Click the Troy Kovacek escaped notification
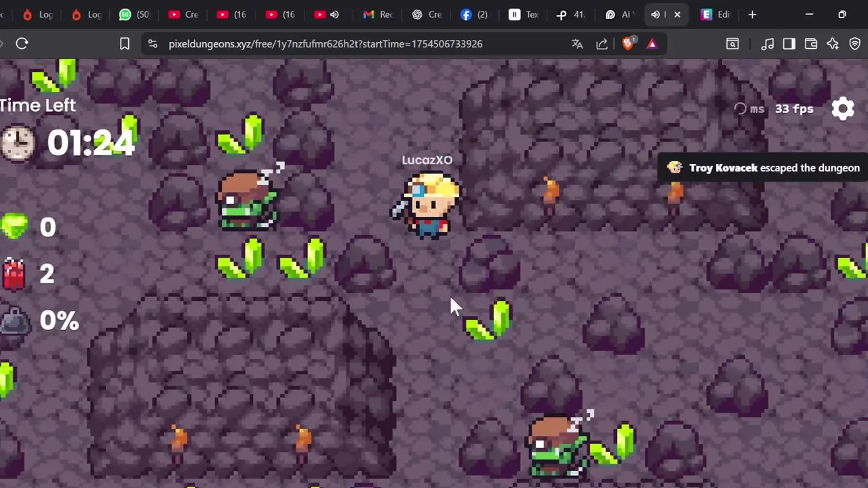Screen dimensions: 868x488 pyautogui.click(x=763, y=168)
